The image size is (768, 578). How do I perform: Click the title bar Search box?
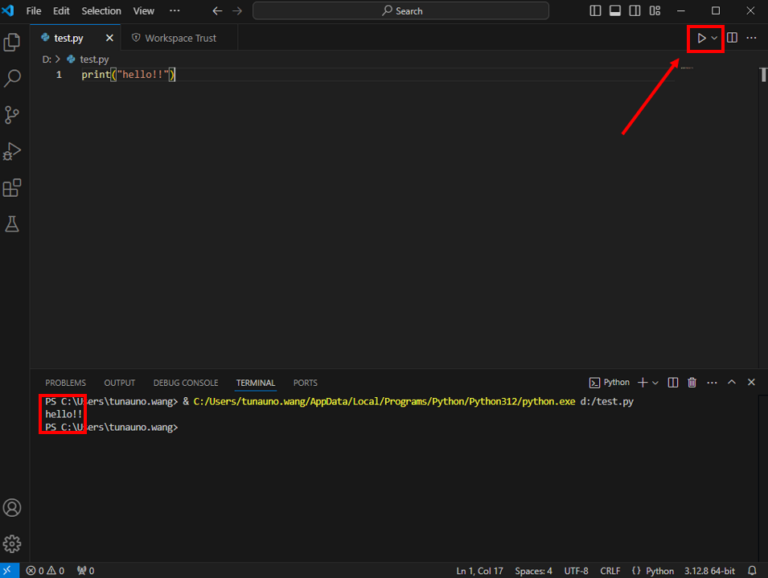[400, 11]
